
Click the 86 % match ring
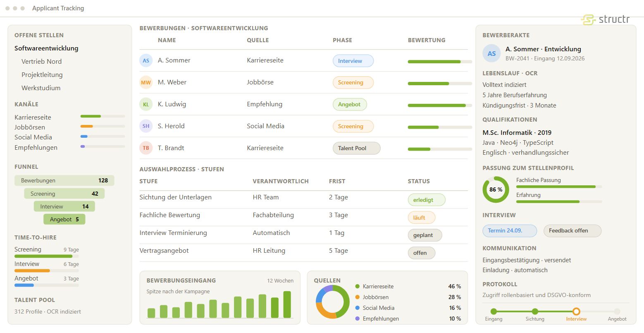point(496,189)
